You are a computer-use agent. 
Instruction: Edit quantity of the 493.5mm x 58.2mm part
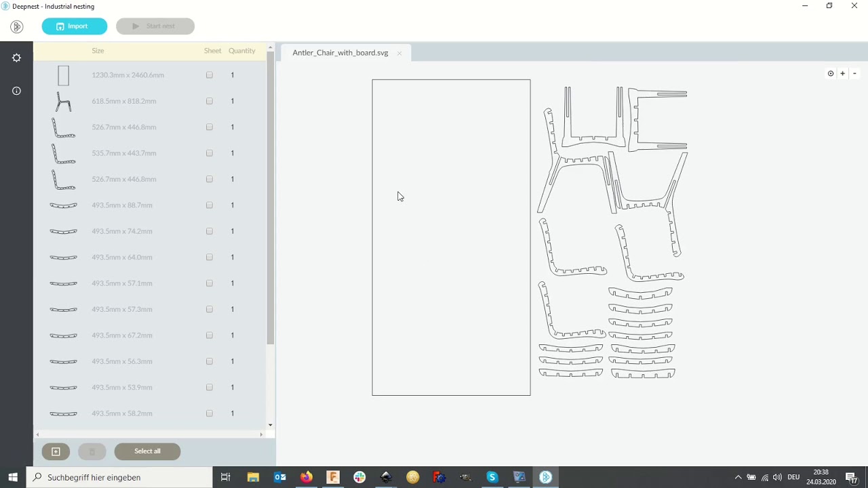[x=232, y=413]
